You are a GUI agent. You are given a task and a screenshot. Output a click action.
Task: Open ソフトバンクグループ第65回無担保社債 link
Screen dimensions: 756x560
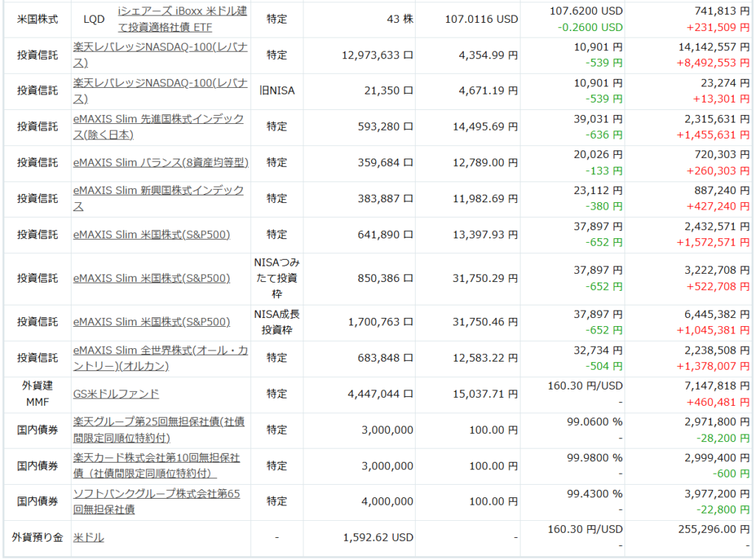(x=156, y=502)
